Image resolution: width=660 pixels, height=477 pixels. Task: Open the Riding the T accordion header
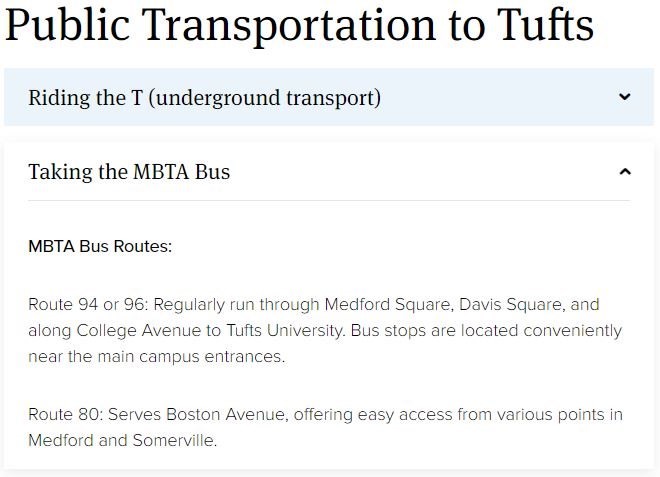[x=204, y=98]
